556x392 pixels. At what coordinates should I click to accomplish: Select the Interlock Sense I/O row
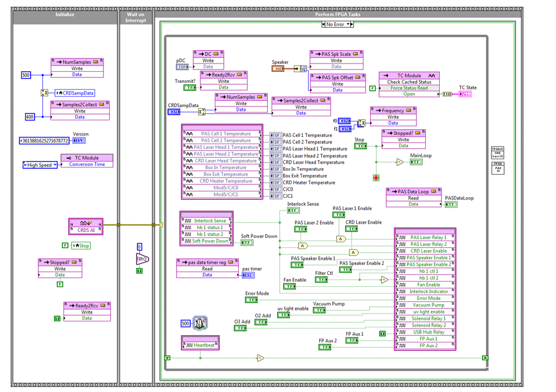tap(206, 220)
